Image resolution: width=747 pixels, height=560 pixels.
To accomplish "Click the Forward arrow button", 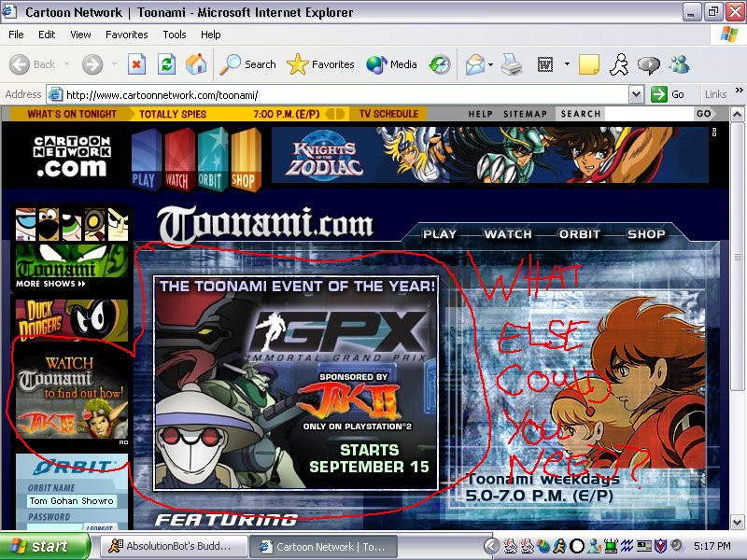I will [92, 64].
